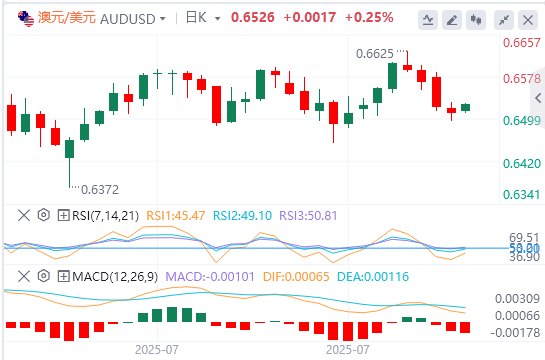Open the 日K timeframe dropdown arrow

(218, 19)
